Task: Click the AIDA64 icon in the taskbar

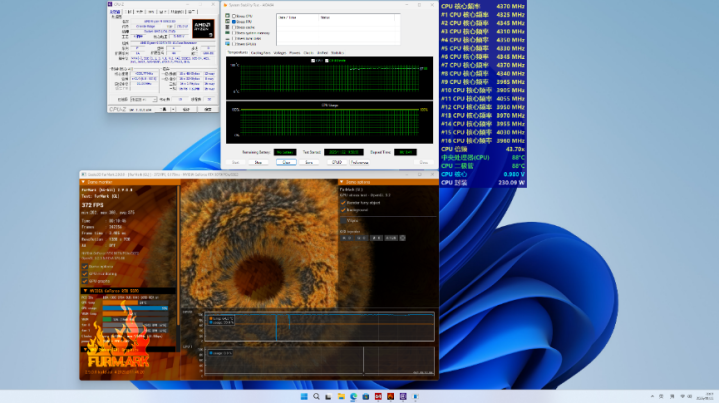Action: (378, 396)
